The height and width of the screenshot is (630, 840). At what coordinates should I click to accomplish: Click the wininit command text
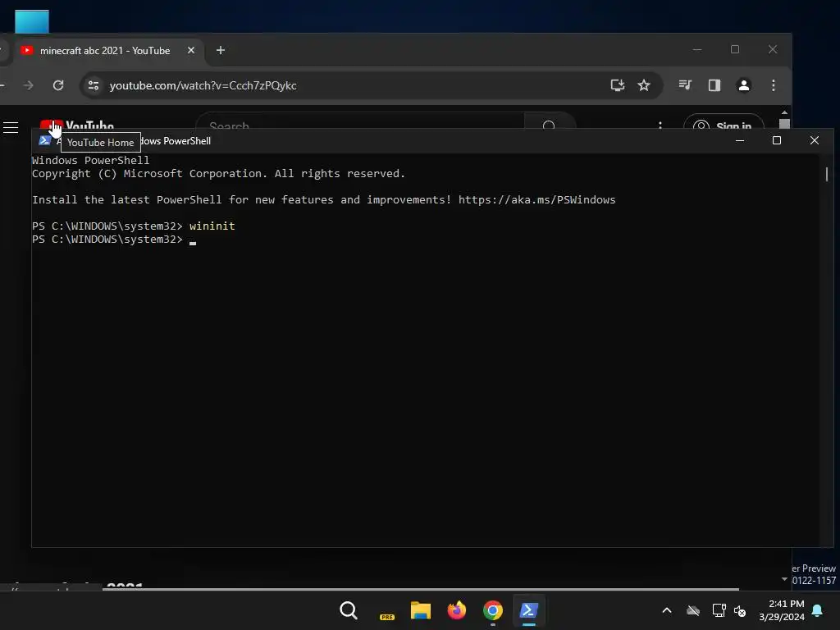pos(212,226)
